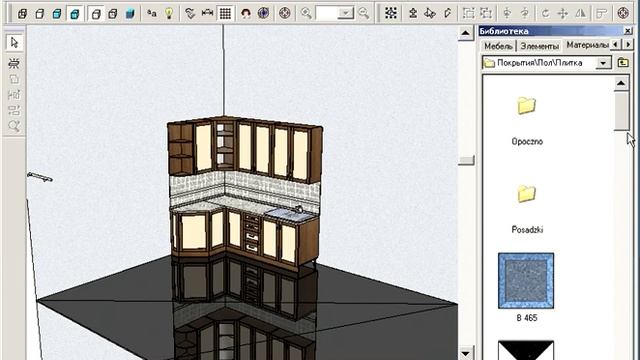
Task: Toggle perspective cube view button
Action: (x=96, y=13)
